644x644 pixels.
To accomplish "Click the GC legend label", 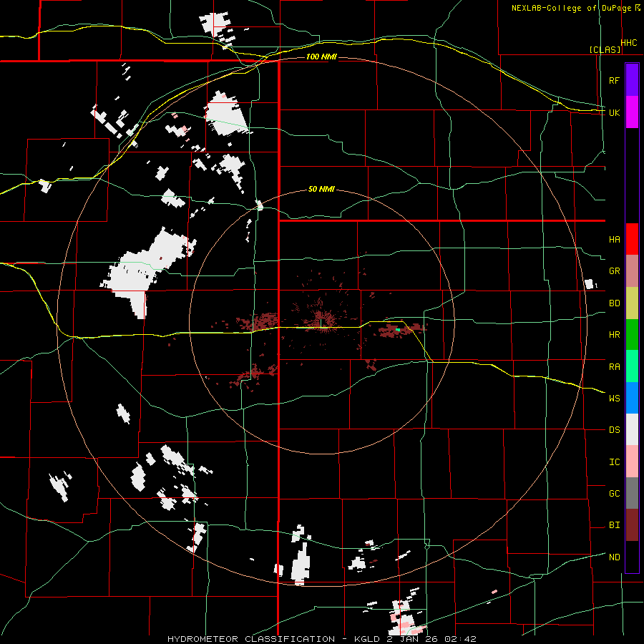I will pyautogui.click(x=614, y=493).
